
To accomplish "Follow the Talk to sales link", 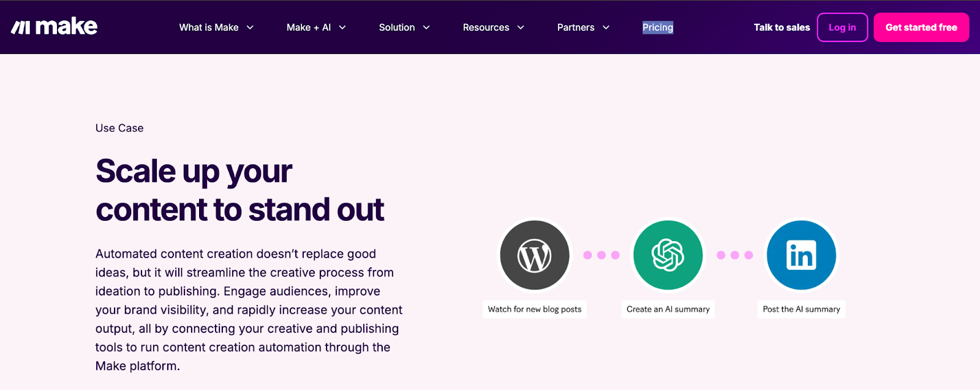I will tap(782, 28).
